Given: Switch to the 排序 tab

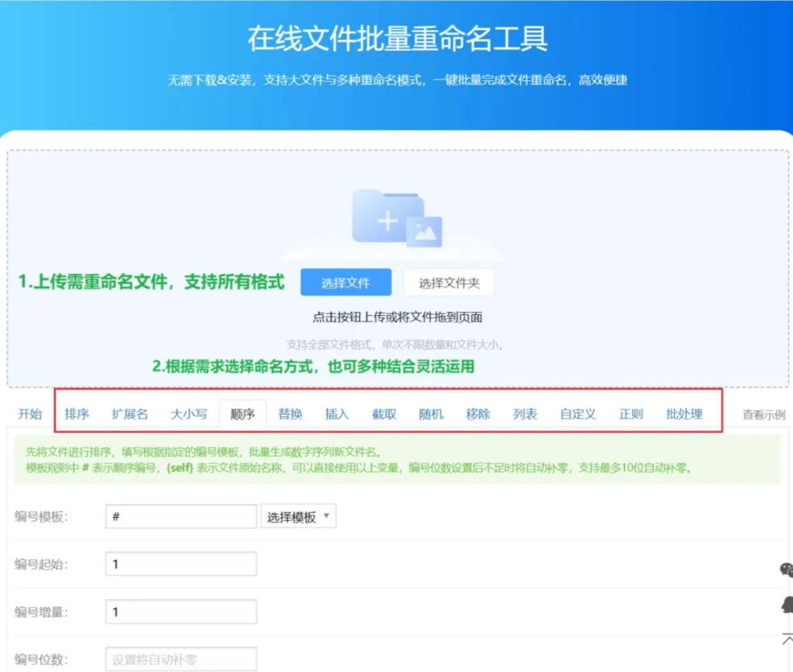Looking at the screenshot, I should [77, 414].
